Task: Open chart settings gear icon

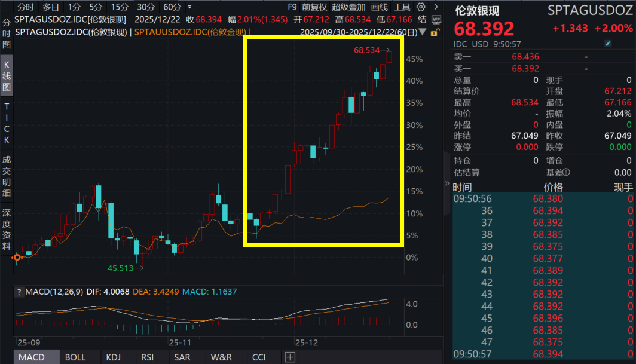Action: 421,7
